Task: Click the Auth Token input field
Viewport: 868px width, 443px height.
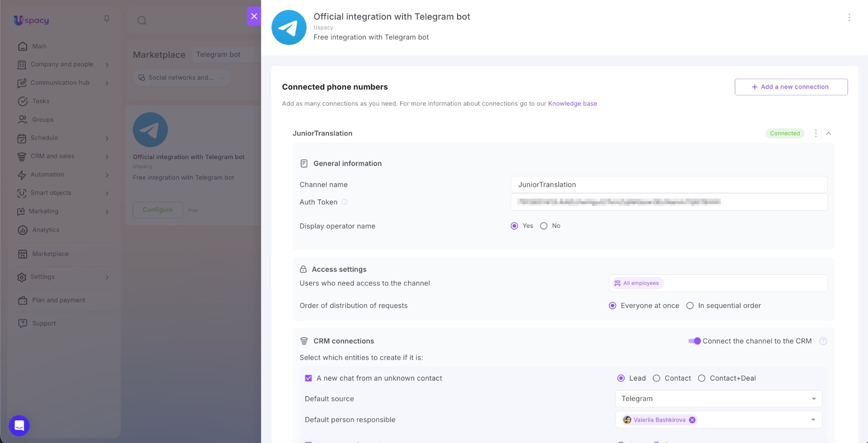Action: point(669,202)
